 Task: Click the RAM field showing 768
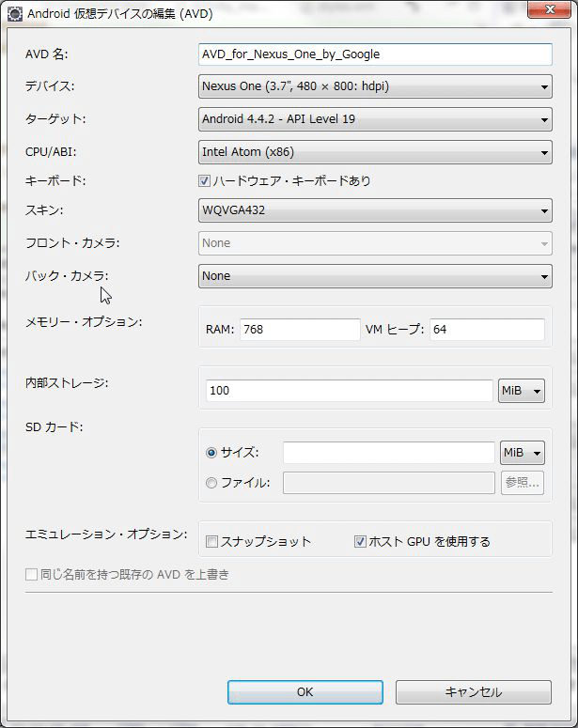299,330
